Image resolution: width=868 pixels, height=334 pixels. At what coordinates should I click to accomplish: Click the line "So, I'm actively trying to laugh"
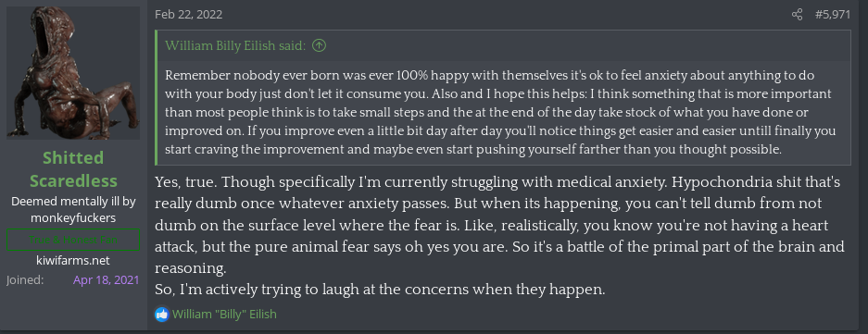click(x=381, y=290)
